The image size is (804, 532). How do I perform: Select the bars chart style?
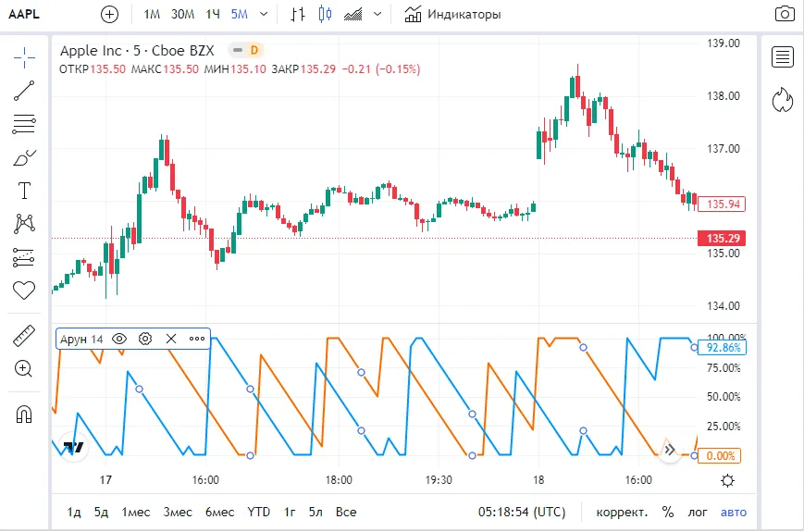297,15
